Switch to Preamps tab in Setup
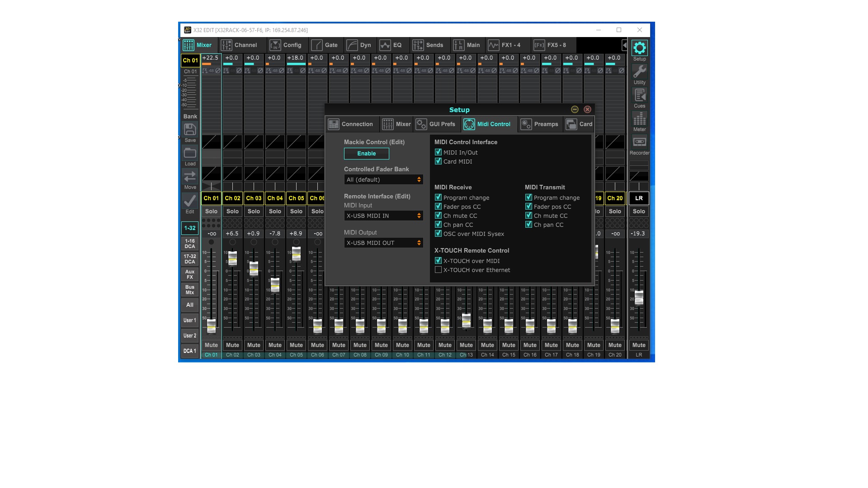The width and height of the screenshot is (868, 488). [540, 124]
